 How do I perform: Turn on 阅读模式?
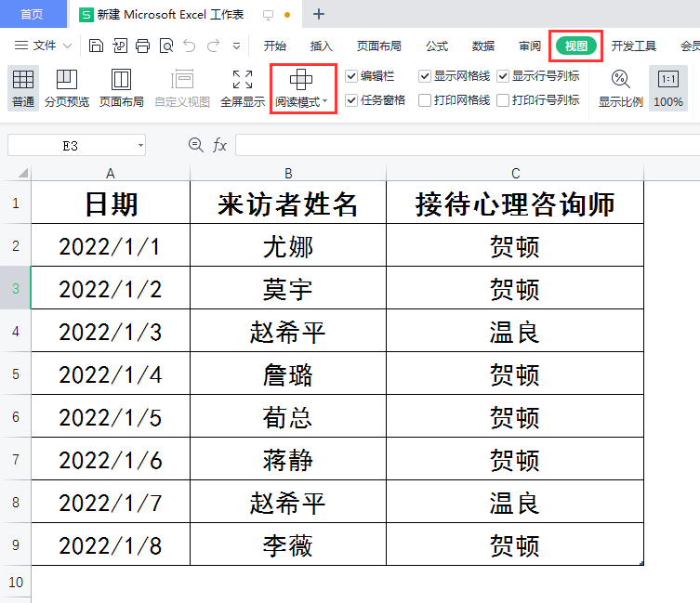point(302,88)
